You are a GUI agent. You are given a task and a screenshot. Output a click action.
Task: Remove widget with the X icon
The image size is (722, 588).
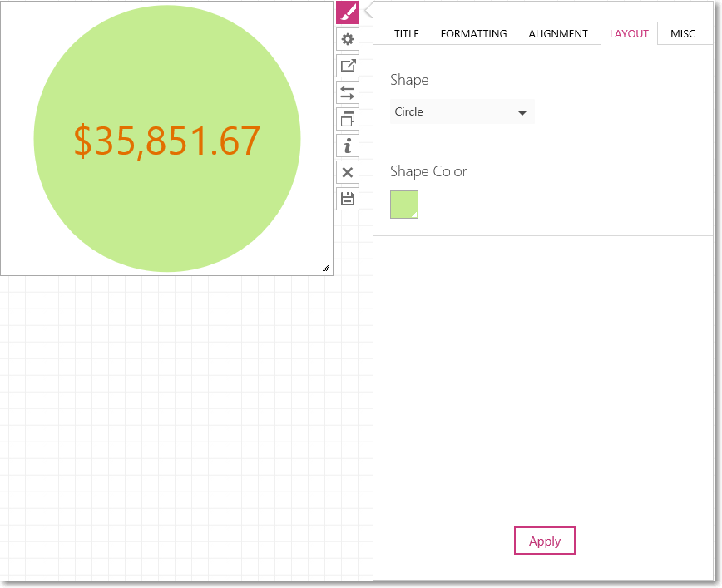[348, 173]
